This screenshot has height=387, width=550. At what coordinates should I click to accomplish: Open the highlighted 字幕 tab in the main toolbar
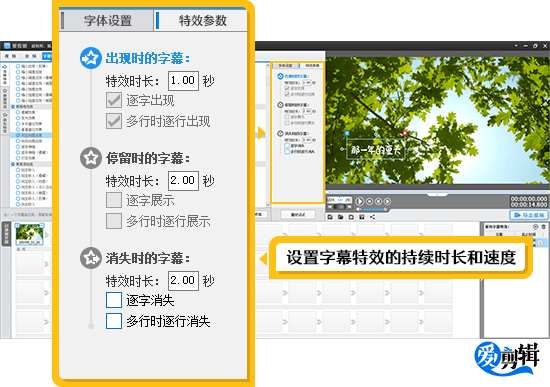47,56
